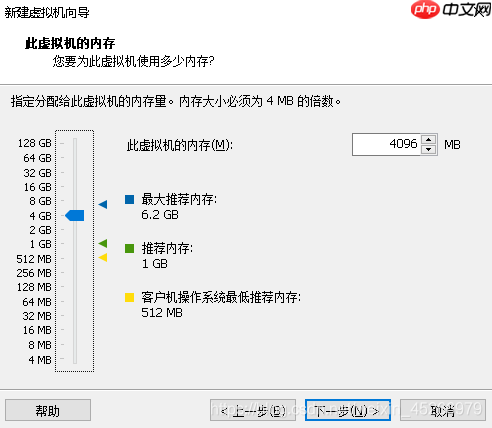Click the 512 MB minimum value in legend

tap(162, 313)
